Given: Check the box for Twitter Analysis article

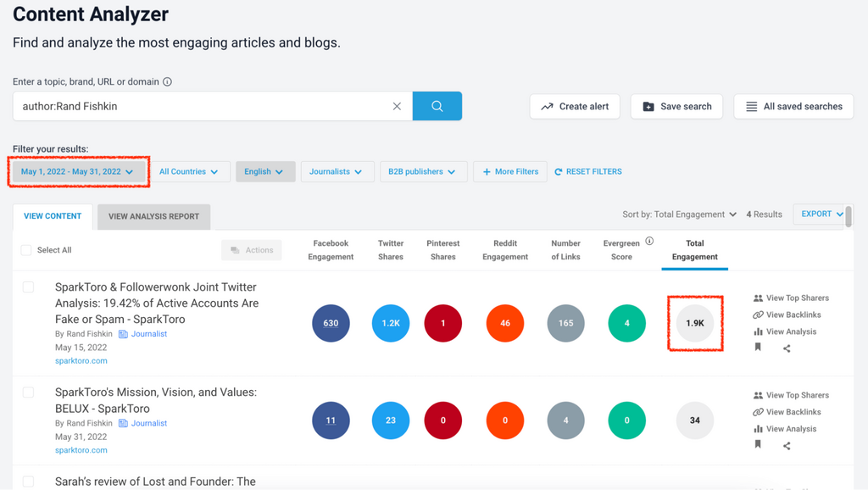Looking at the screenshot, I should point(28,287).
